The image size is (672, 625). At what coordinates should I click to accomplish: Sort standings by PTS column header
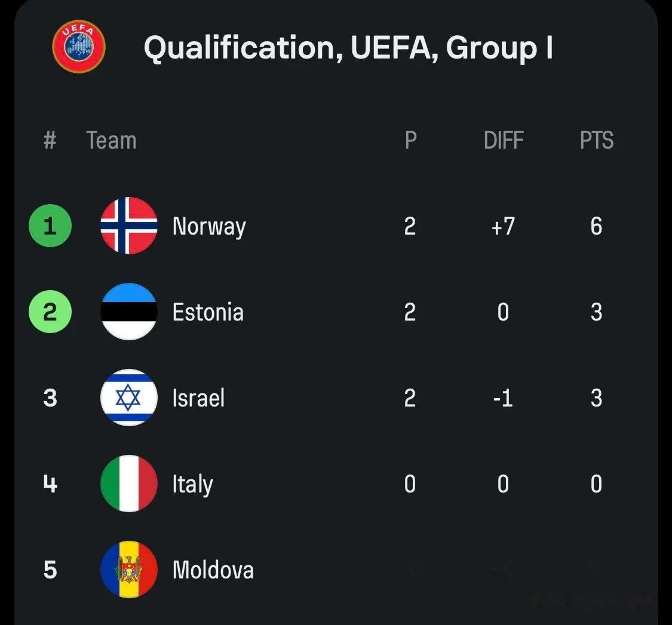point(597,141)
